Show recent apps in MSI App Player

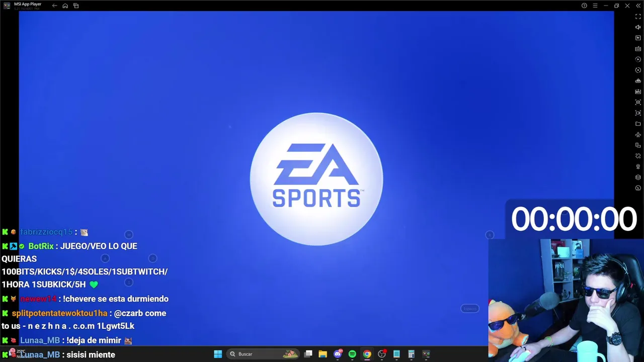(x=76, y=6)
